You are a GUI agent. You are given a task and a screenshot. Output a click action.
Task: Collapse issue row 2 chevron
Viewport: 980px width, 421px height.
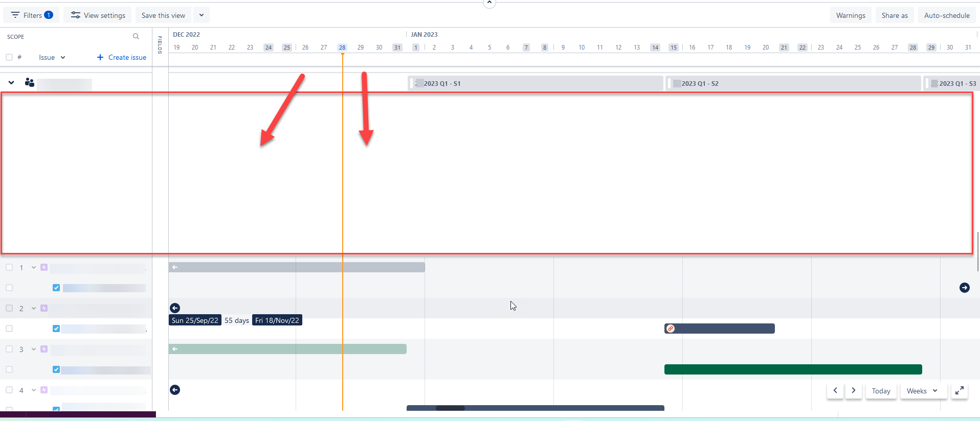(34, 308)
